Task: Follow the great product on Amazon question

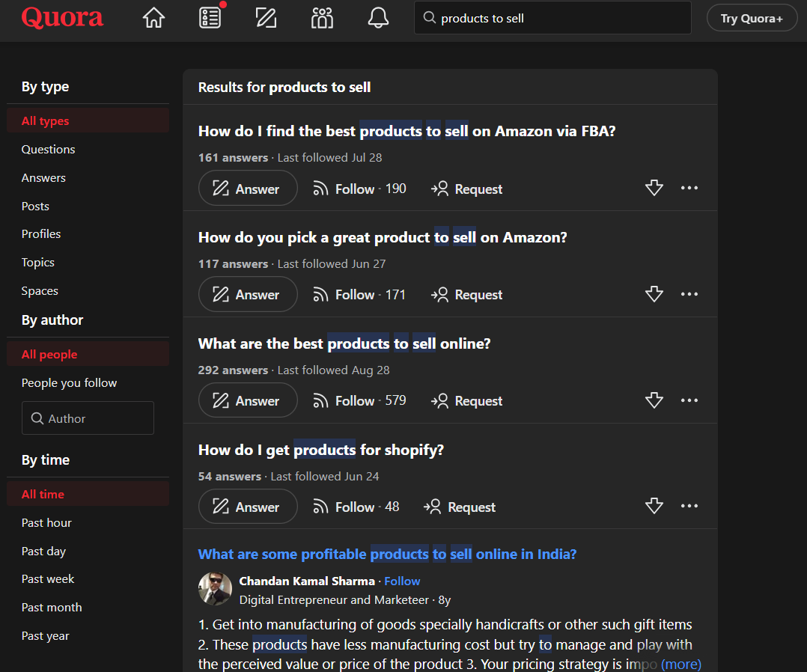Action: tap(359, 295)
